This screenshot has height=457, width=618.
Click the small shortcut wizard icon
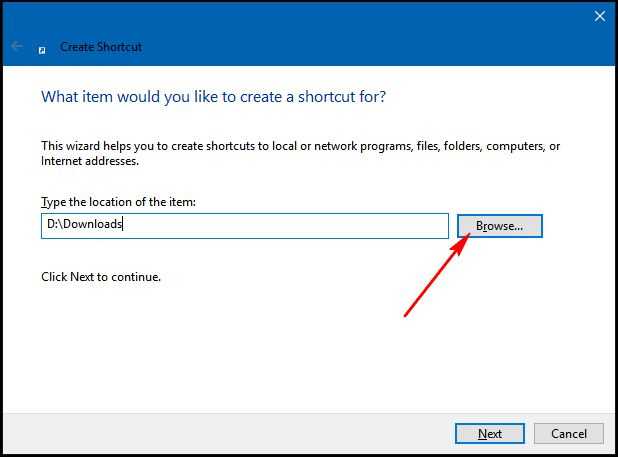coord(42,50)
